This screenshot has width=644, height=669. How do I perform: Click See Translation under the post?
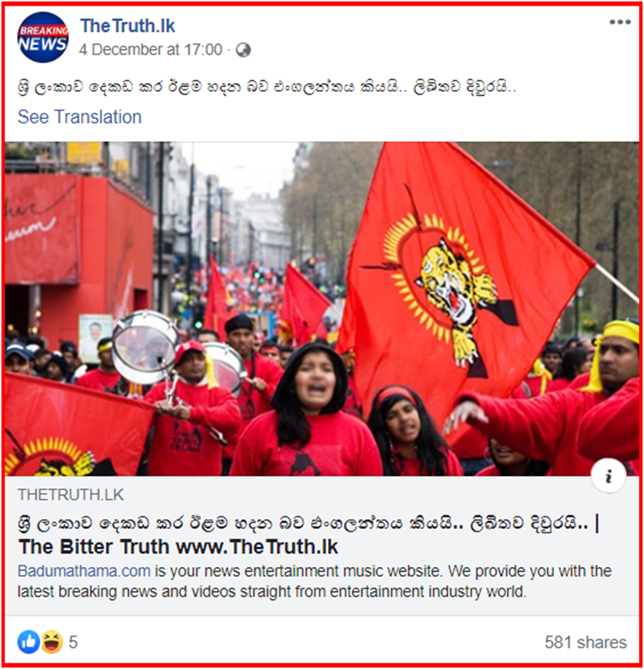point(79,117)
